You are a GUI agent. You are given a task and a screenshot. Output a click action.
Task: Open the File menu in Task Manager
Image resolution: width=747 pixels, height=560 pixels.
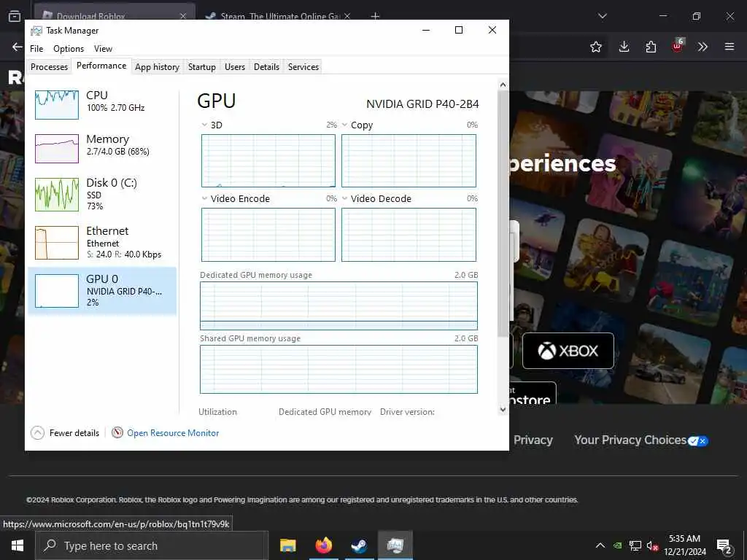click(x=36, y=49)
